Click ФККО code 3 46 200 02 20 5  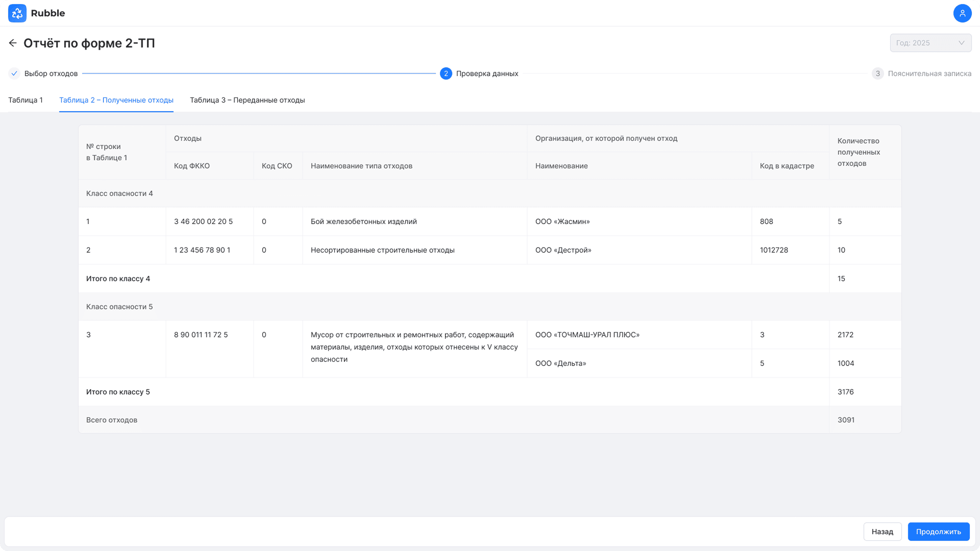pyautogui.click(x=203, y=221)
